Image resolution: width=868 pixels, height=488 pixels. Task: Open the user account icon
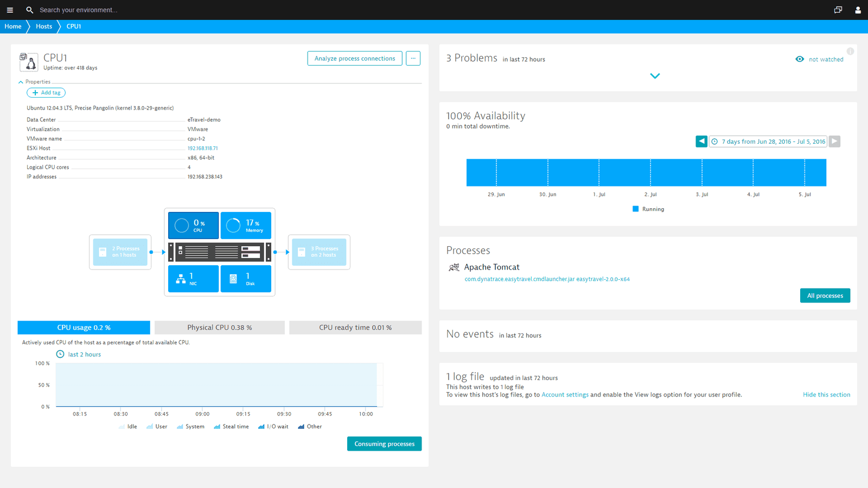858,10
